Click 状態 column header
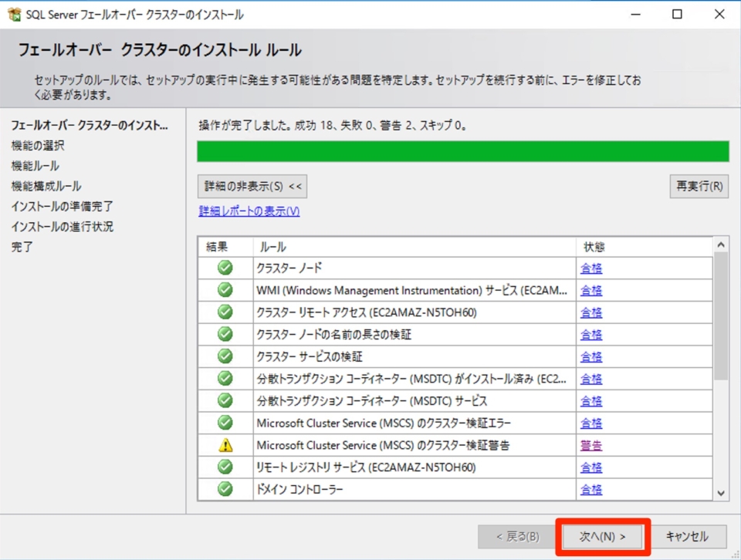 (x=645, y=247)
